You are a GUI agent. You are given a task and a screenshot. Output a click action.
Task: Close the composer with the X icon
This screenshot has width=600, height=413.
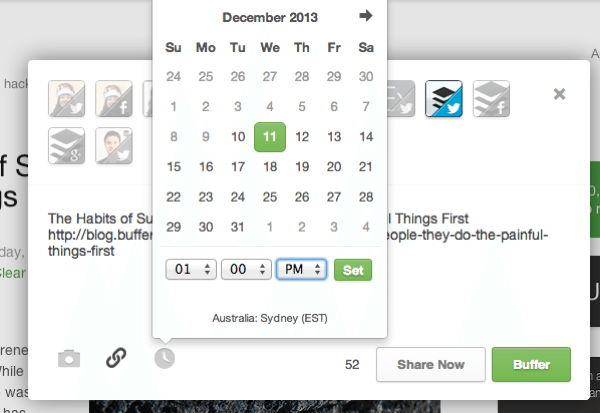pos(559,94)
